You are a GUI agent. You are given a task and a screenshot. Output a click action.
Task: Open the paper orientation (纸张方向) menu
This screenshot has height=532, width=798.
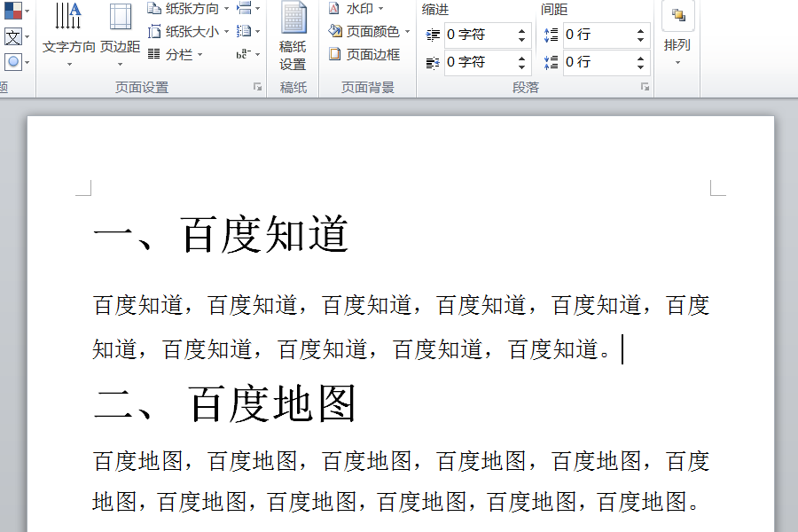click(188, 9)
